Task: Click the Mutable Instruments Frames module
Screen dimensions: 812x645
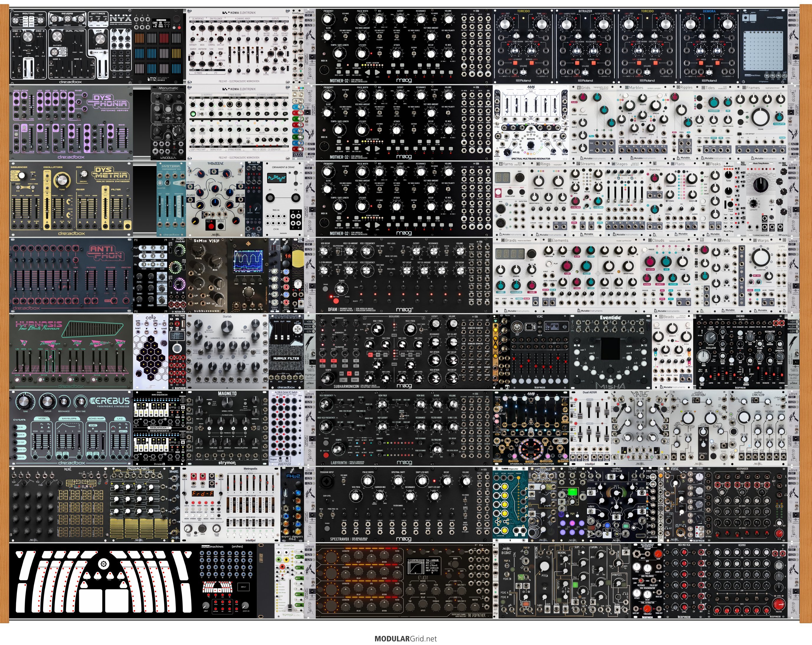Action: click(x=761, y=123)
